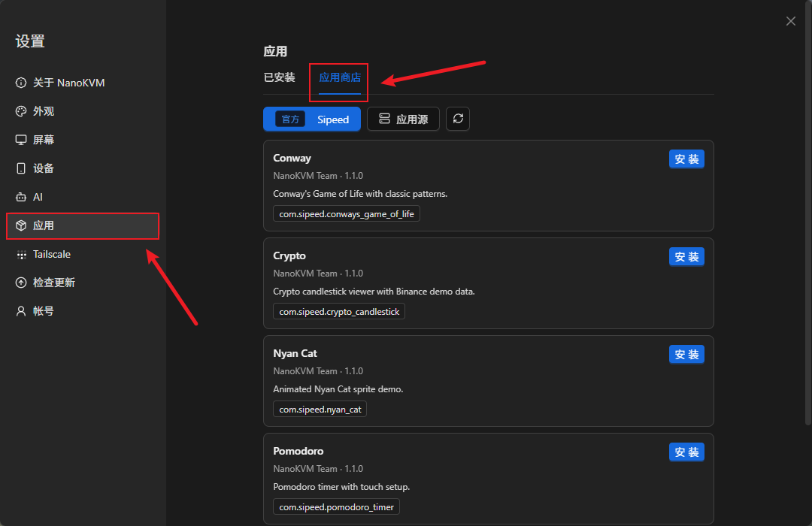Install the Nyan Cat app

[x=686, y=355]
